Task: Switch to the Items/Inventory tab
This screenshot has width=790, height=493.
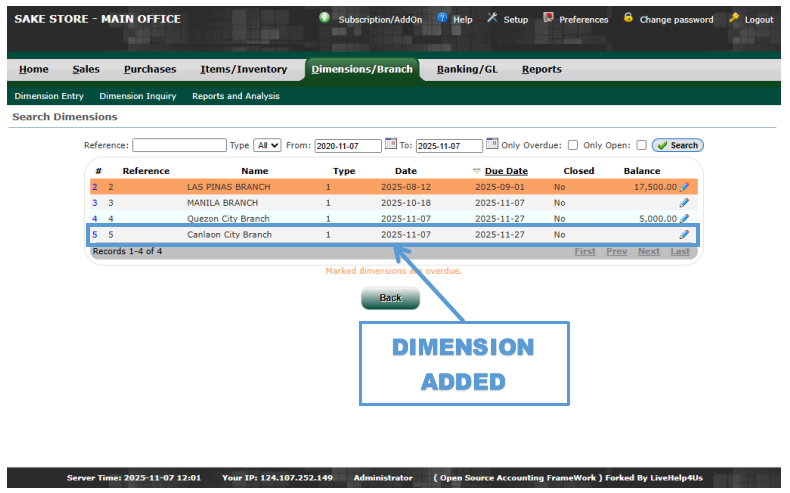Action: (243, 69)
